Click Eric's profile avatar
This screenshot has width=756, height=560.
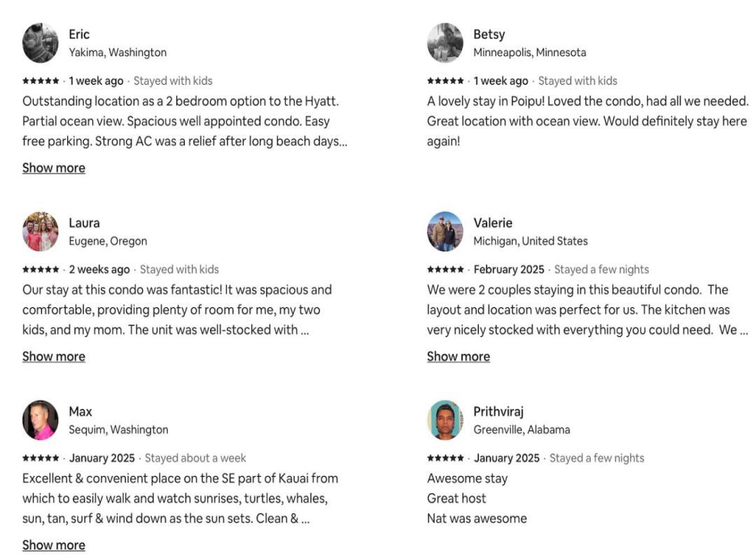point(41,43)
